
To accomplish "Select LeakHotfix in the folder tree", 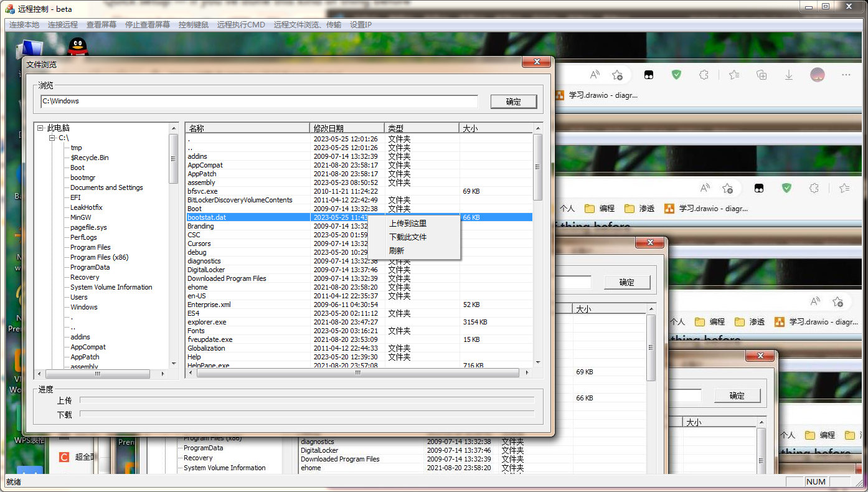I will coord(87,207).
